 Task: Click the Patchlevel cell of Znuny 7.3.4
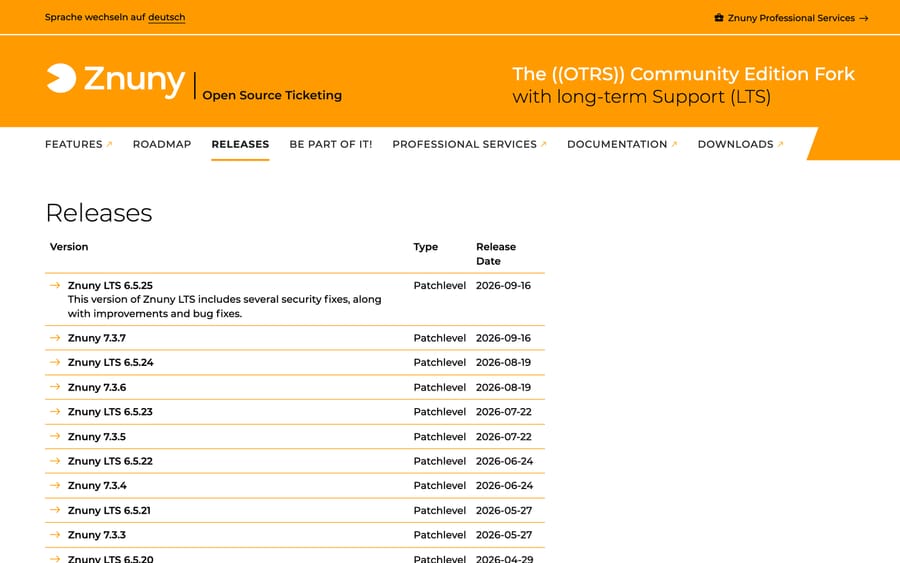click(x=440, y=486)
